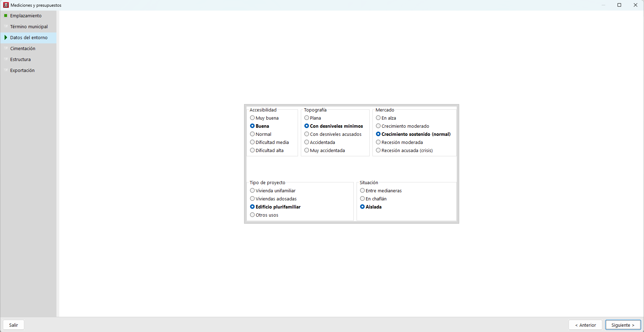This screenshot has width=644, height=332.
Task: Go back with Anterior button
Action: 585,325
